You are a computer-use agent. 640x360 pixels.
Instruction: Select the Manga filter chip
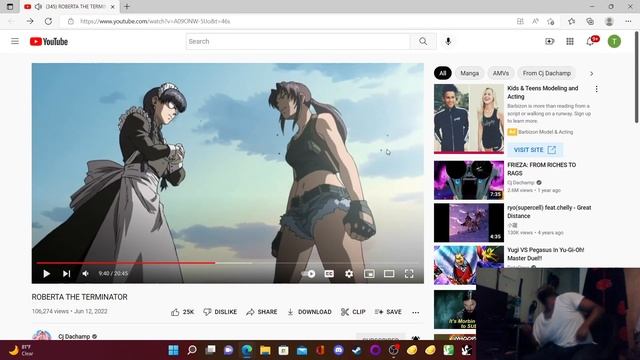point(469,73)
